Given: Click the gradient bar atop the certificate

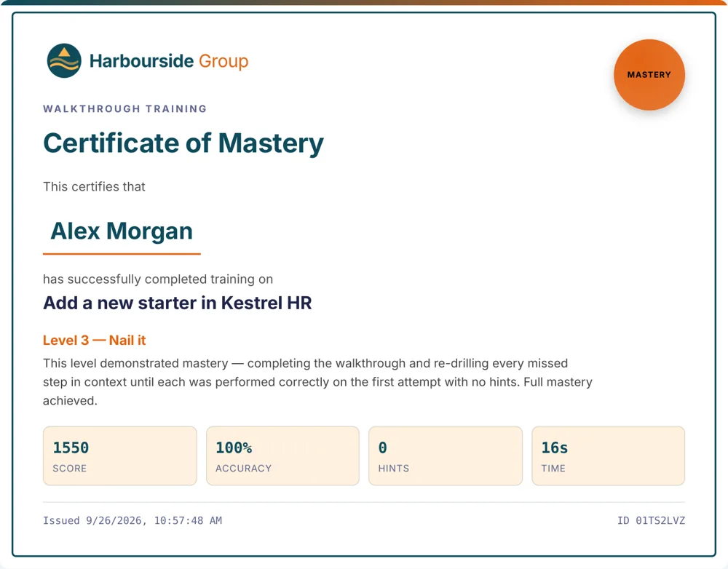Looking at the screenshot, I should [x=364, y=2].
